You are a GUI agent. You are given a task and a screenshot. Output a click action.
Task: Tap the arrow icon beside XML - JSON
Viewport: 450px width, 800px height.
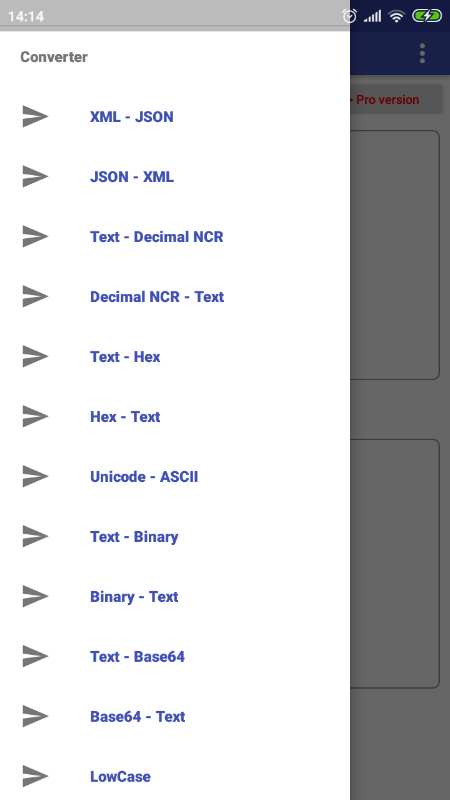(x=35, y=117)
